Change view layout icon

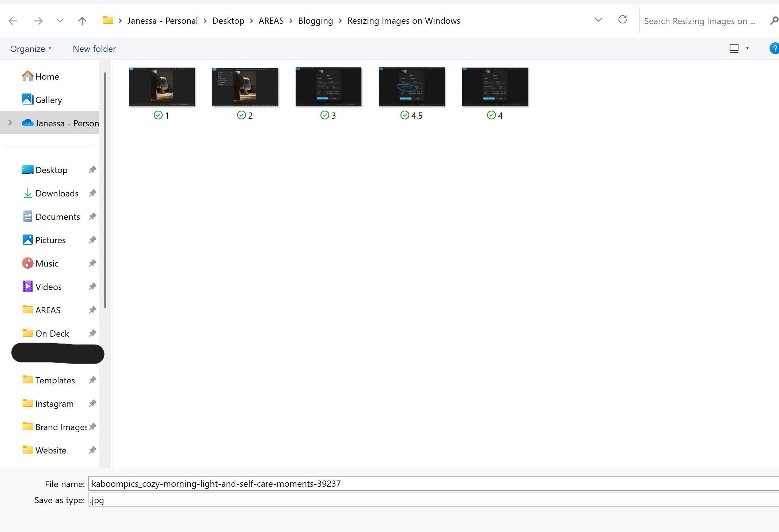734,48
